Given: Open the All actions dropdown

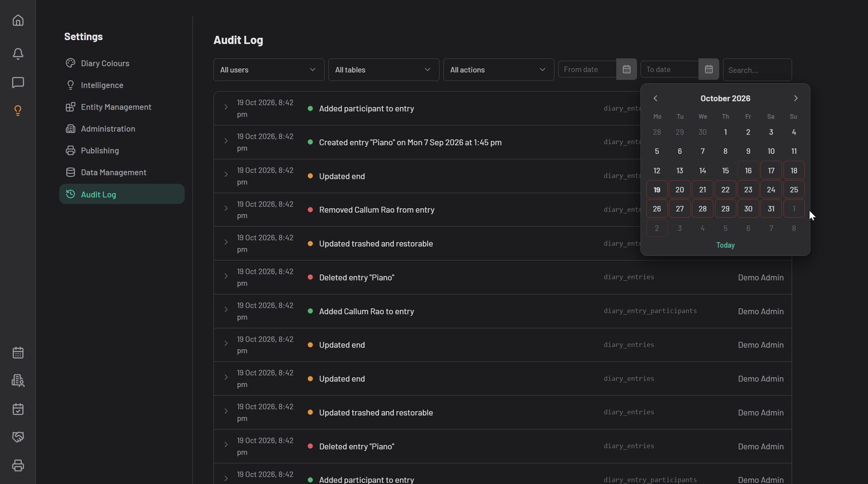Looking at the screenshot, I should pyautogui.click(x=499, y=70).
